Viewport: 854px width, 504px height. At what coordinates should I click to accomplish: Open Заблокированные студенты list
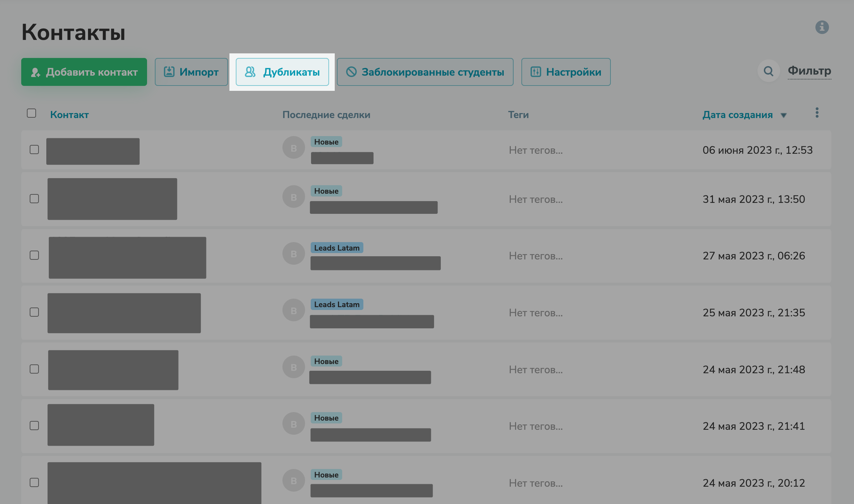[x=425, y=72]
